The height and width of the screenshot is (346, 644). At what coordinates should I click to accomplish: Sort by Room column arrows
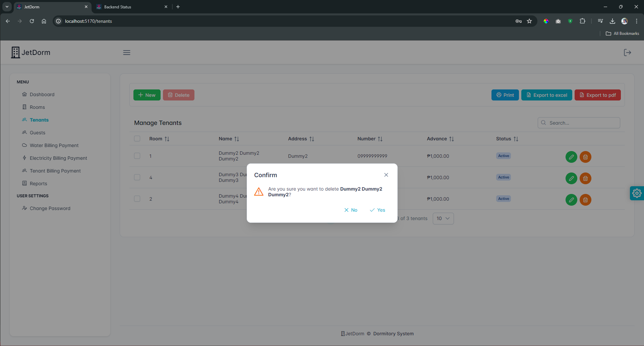pyautogui.click(x=167, y=139)
